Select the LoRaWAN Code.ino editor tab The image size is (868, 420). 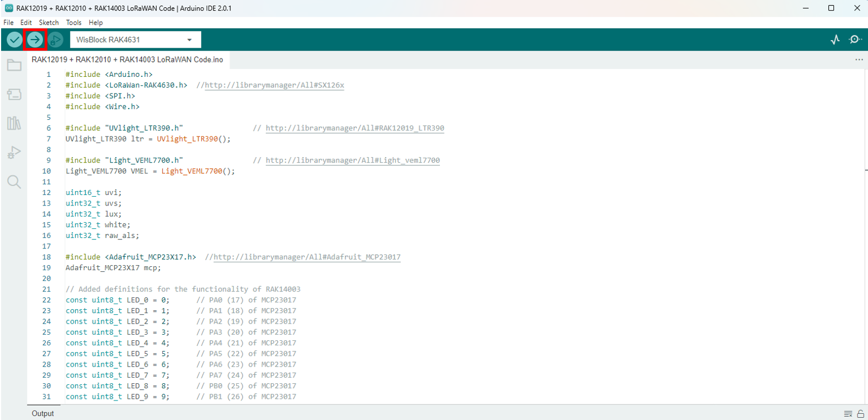[x=128, y=60]
